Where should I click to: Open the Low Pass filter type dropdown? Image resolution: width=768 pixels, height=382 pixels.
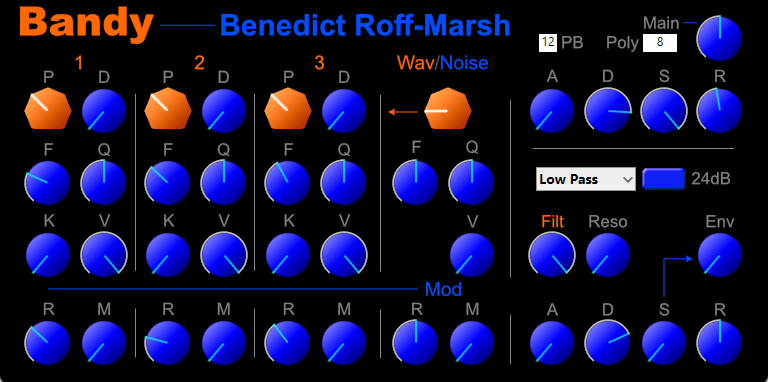586,179
